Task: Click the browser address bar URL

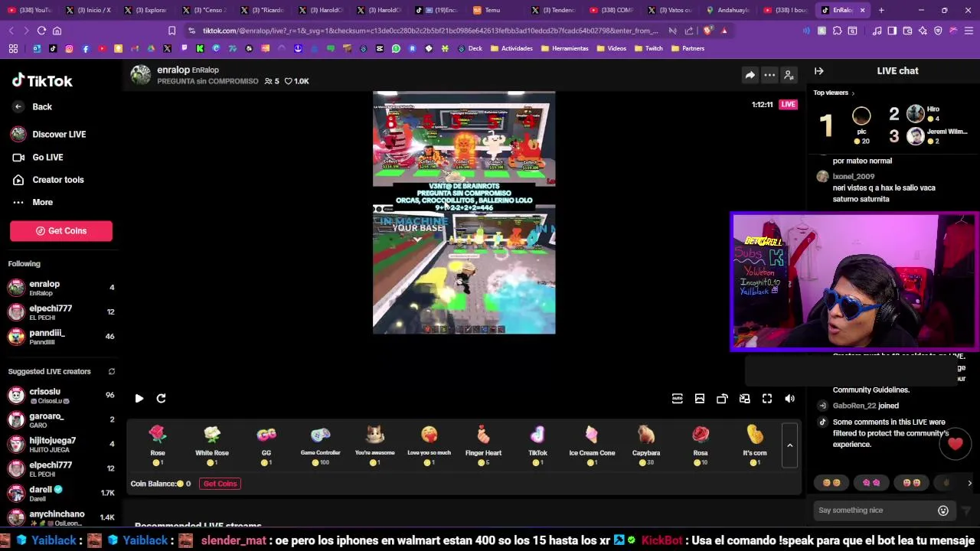Action: (430, 31)
